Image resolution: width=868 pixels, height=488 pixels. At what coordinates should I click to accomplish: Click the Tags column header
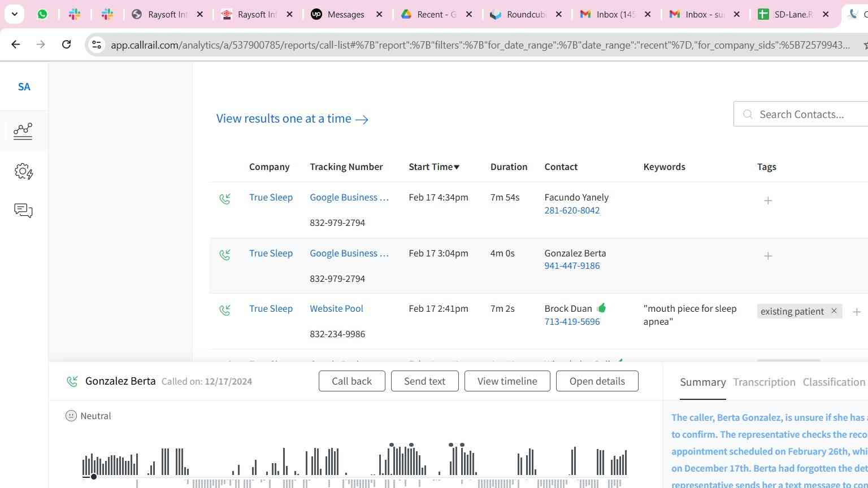coord(766,167)
